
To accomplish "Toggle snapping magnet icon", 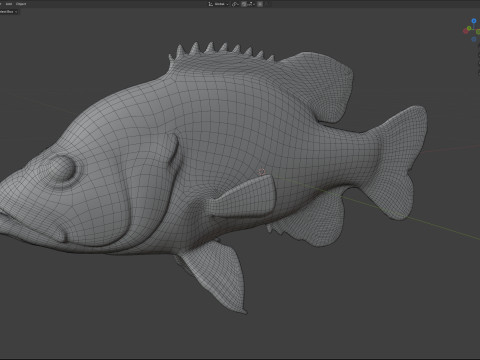I will (x=244, y=4).
